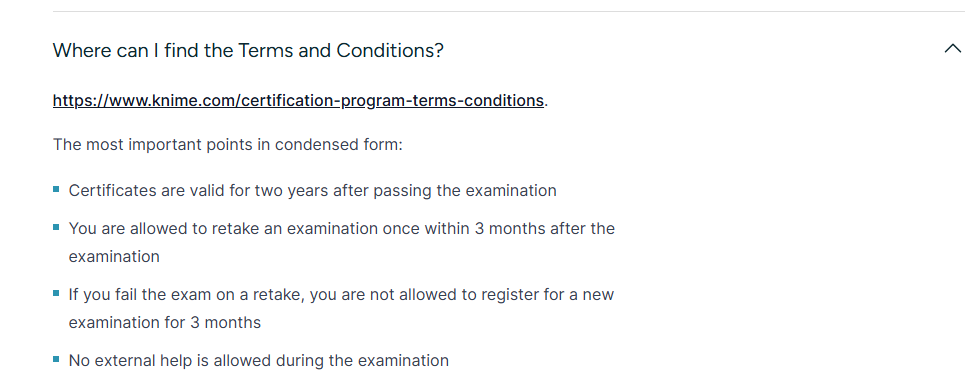Open the knime.com certification-program-terms-conditions link

[x=298, y=100]
